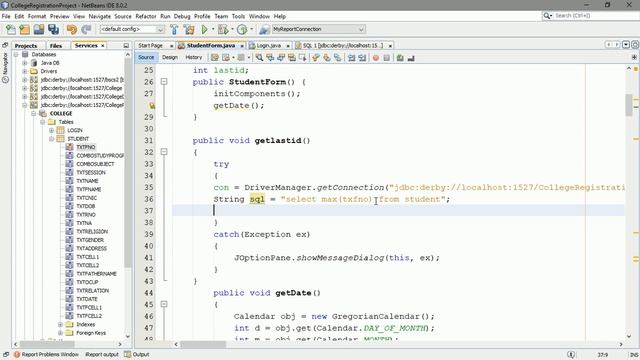Click the Undo arrow icon
Image resolution: width=640 pixels, height=360 pixels.
click(72, 29)
